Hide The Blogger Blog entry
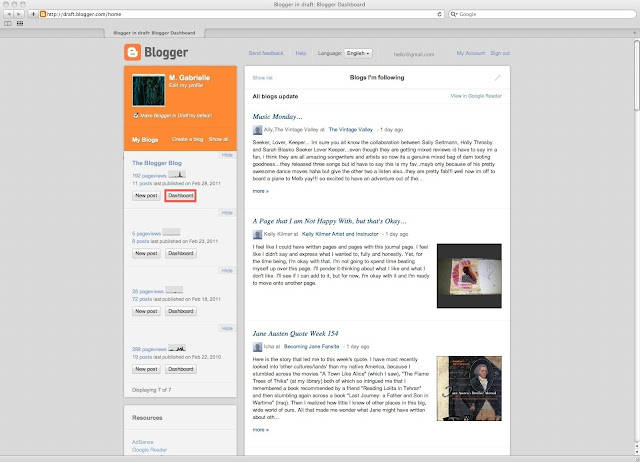 coord(227,155)
